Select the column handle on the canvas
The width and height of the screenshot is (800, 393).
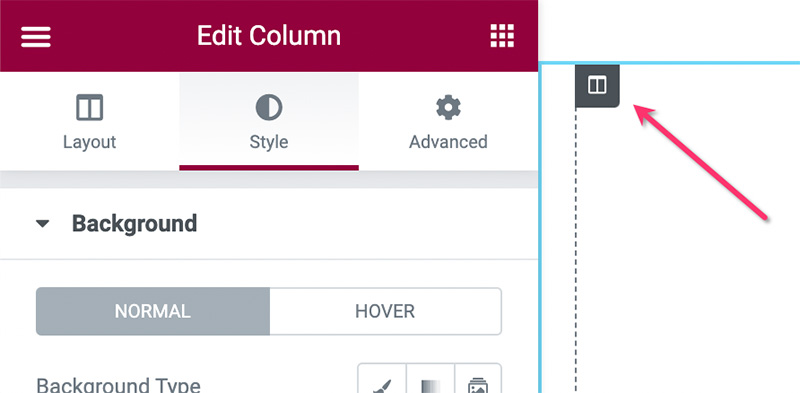click(x=597, y=85)
